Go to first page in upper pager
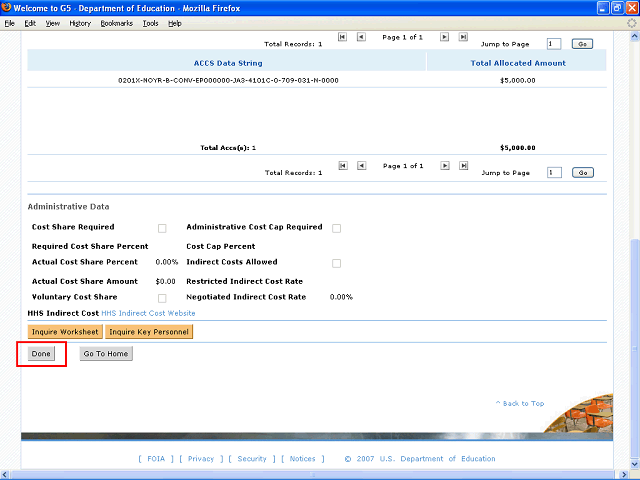This screenshot has height=480, width=640. coord(342,37)
